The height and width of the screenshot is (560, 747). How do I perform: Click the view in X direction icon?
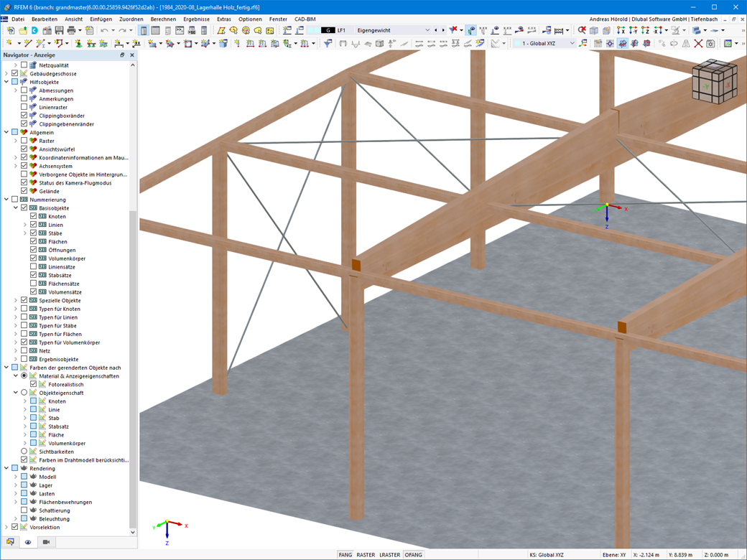(621, 31)
